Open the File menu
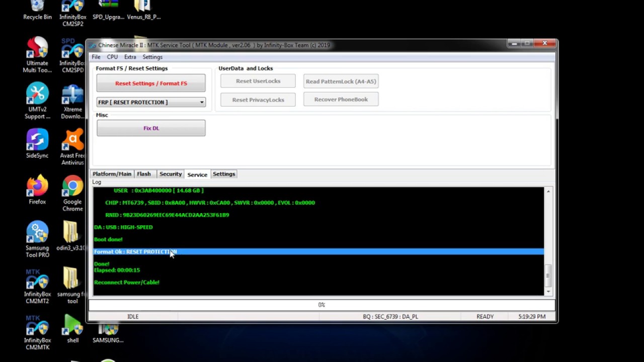 (x=96, y=57)
